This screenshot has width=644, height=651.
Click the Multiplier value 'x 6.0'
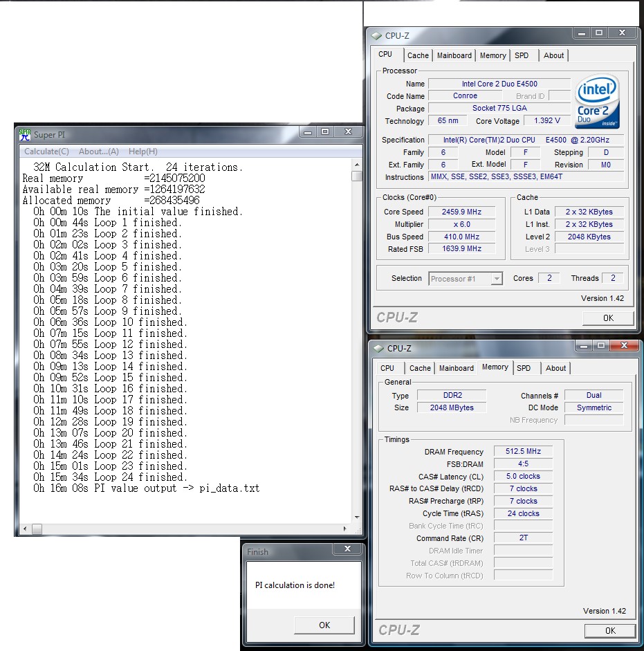pos(461,225)
